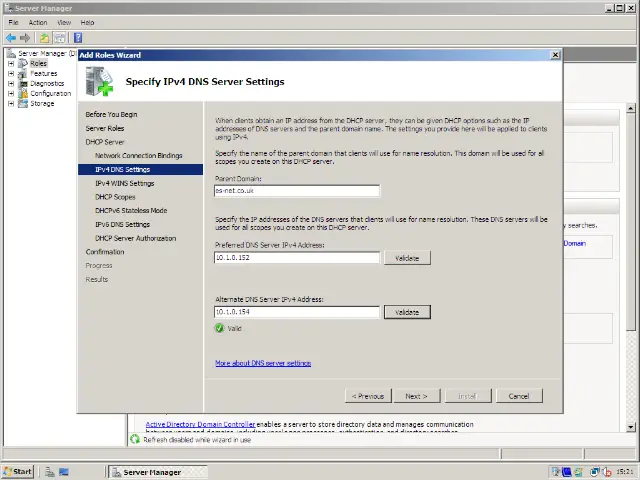Image resolution: width=640 pixels, height=480 pixels.
Task: Go to Server Roles wizard step
Action: (105, 128)
